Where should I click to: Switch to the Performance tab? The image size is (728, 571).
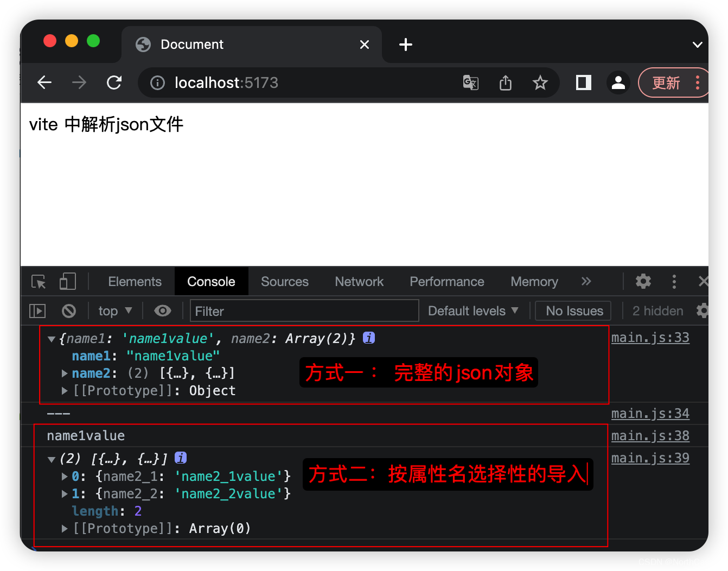coord(447,282)
